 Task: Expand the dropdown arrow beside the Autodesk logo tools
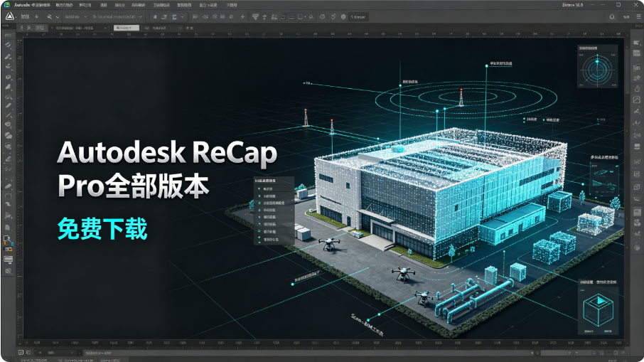coord(58,17)
